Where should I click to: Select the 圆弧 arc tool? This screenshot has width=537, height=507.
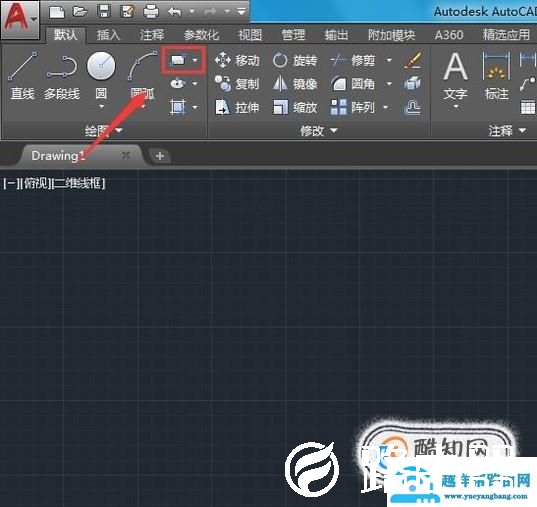pyautogui.click(x=142, y=75)
